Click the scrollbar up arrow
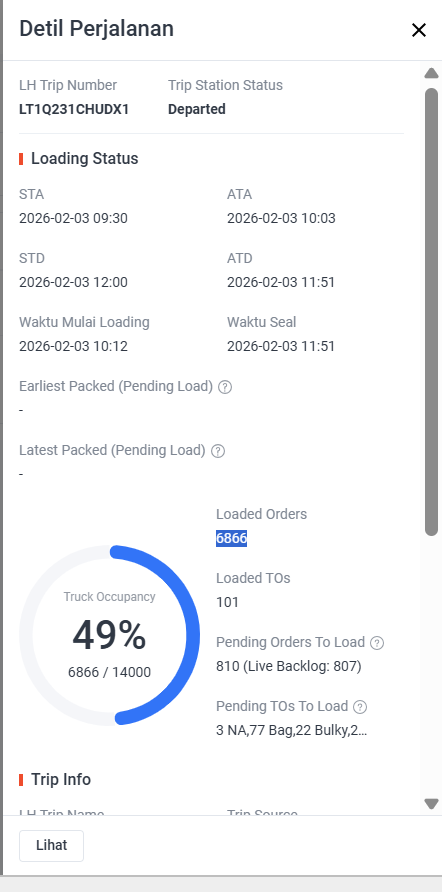 point(431,73)
